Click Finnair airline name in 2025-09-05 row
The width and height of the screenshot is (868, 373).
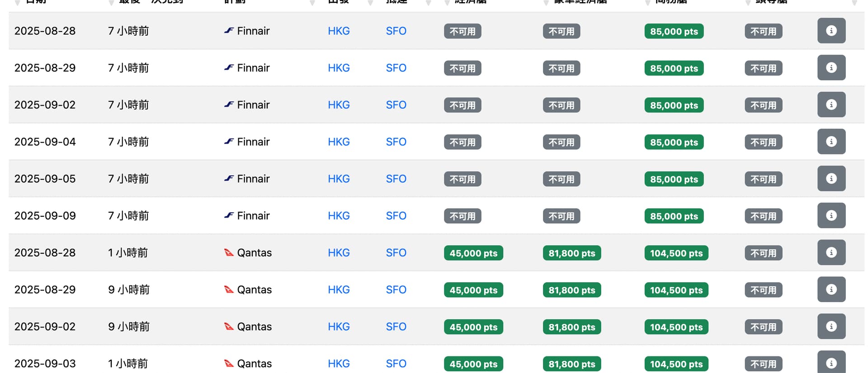point(253,179)
